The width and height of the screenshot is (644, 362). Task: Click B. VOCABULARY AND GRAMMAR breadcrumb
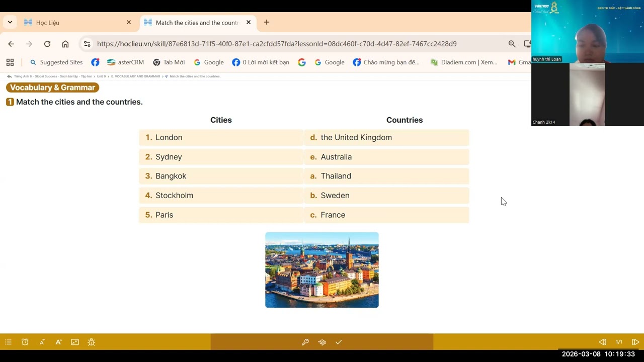coord(136,76)
